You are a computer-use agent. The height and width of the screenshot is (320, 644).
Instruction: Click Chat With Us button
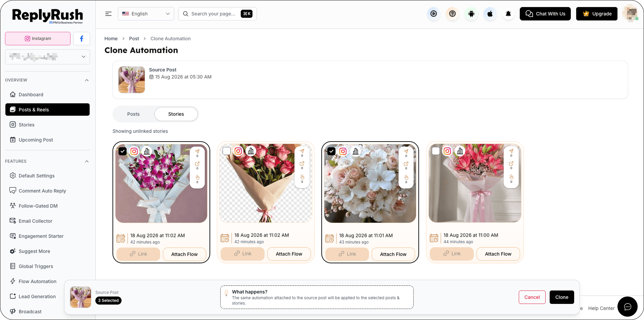[545, 14]
